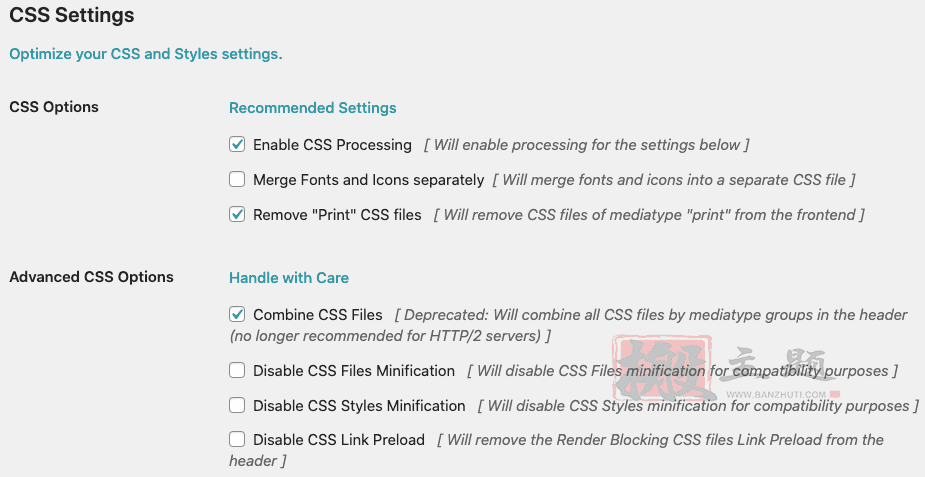Click the "Disable CSS Styles Minification" label text
Viewport: 925px width, 477px height.
click(x=359, y=406)
